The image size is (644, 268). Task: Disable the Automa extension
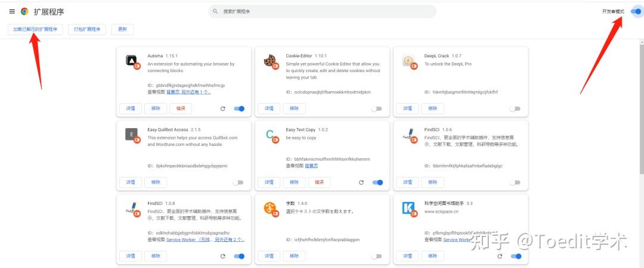click(239, 109)
